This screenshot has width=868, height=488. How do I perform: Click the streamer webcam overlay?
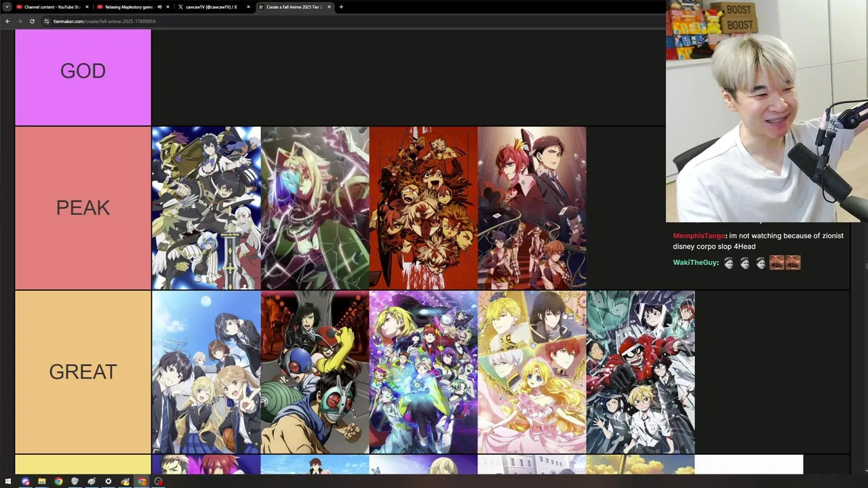click(x=767, y=111)
